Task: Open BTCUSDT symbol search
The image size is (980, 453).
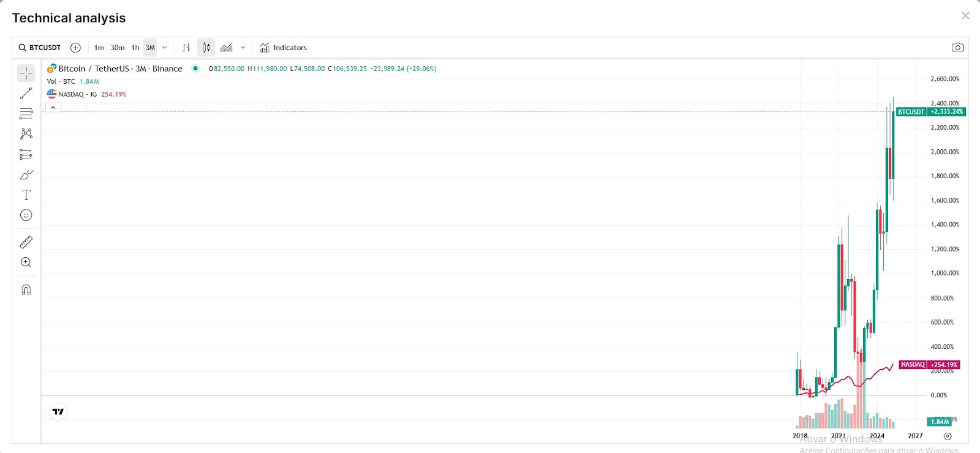Action: pos(40,48)
